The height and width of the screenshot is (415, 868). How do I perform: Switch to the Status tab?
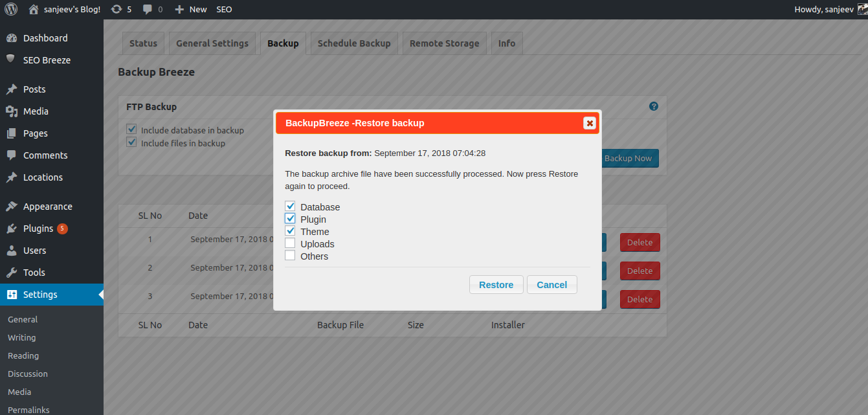[x=143, y=43]
